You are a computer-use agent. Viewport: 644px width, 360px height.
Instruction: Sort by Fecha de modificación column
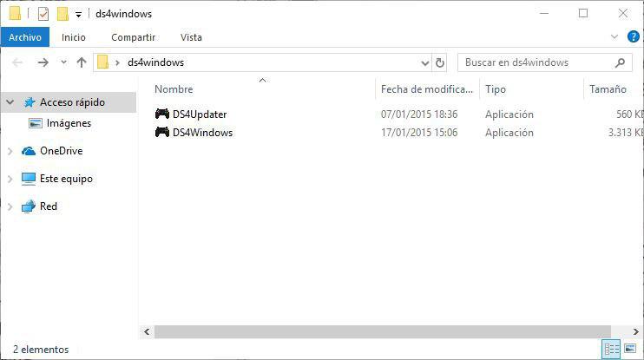pyautogui.click(x=427, y=89)
